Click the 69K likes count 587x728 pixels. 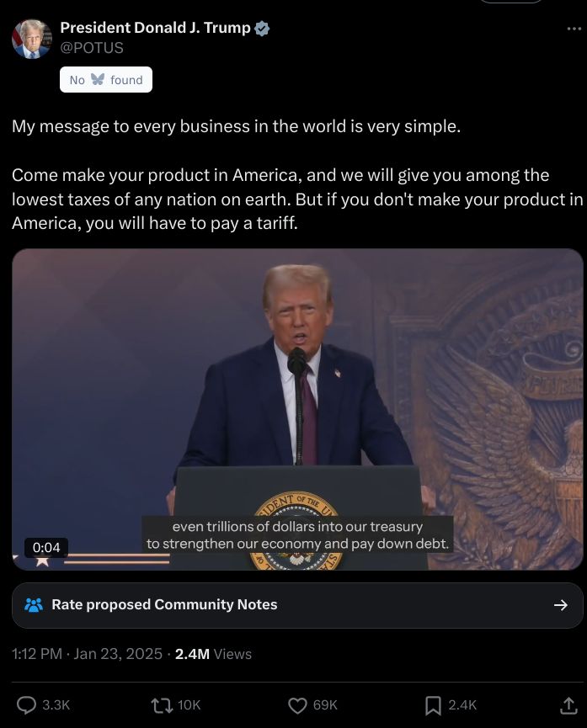(325, 705)
